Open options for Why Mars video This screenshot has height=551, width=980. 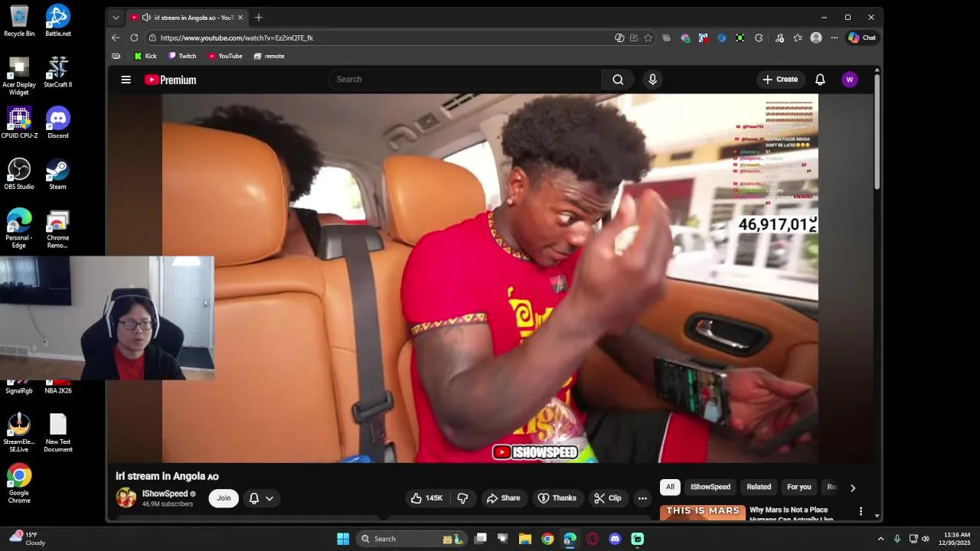pos(861,511)
